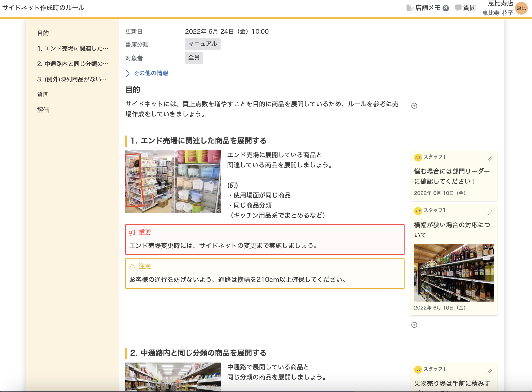This screenshot has height=392, width=532.
Task: Edit the 横幅が狭い場合 memo with pencil icon
Action: click(x=490, y=212)
